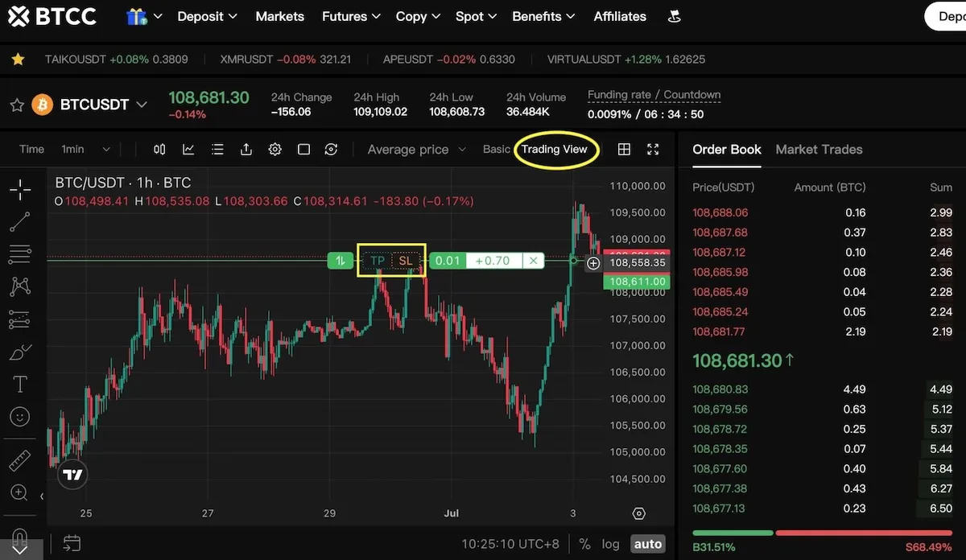Viewport: 966px width, 560px height.
Task: Click the square frame icon in toolbar
Action: (303, 149)
